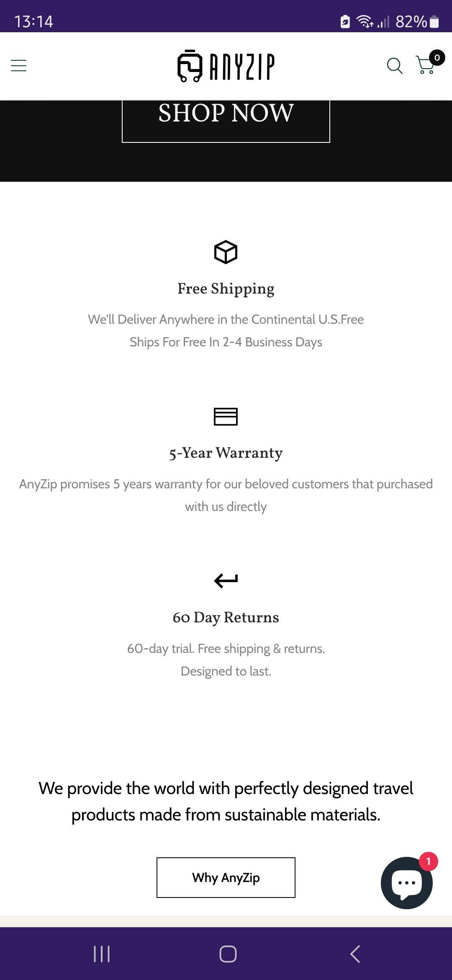
Task: Tap the Free Shipping box icon
Action: pyautogui.click(x=226, y=252)
